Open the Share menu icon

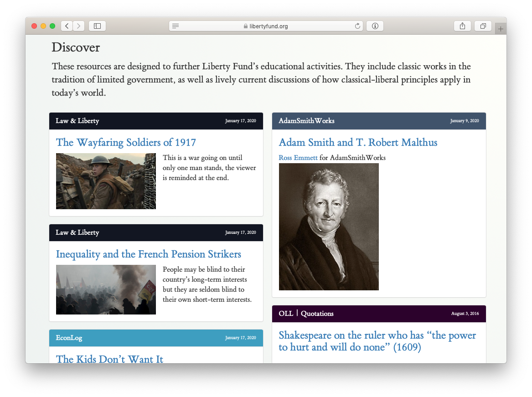coord(462,26)
